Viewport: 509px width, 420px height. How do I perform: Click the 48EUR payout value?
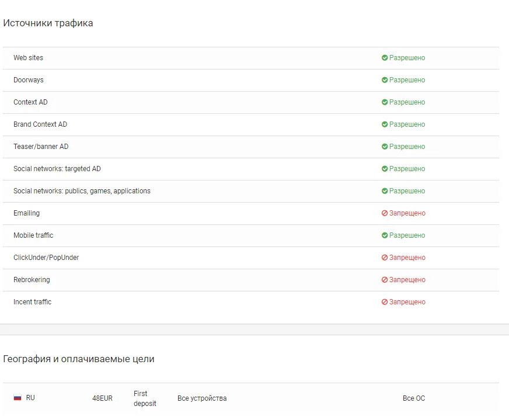[x=102, y=398]
